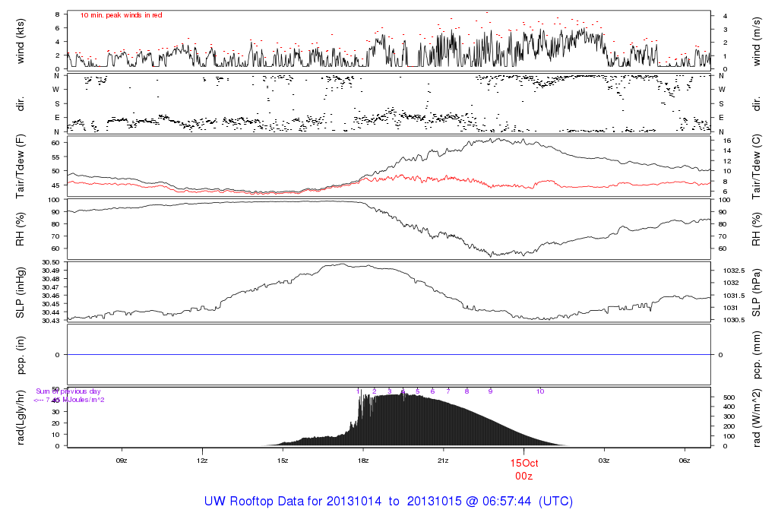Select the 'pcp. (mm)' axis label

[x=758, y=354]
